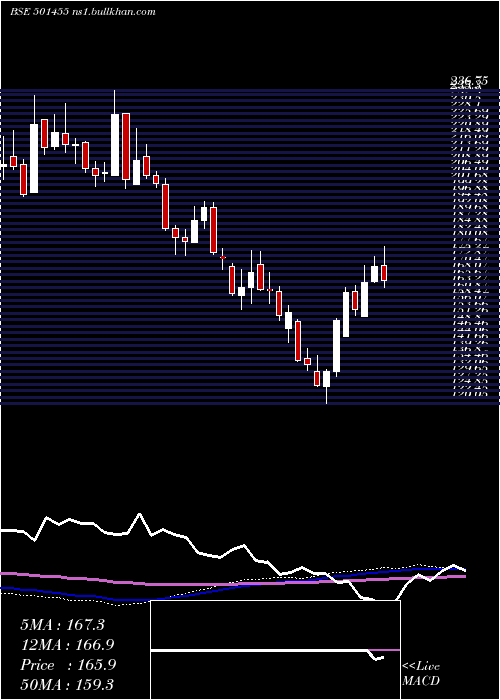Click the Price : 165.9 value
The height and width of the screenshot is (700, 500).
click(x=68, y=665)
